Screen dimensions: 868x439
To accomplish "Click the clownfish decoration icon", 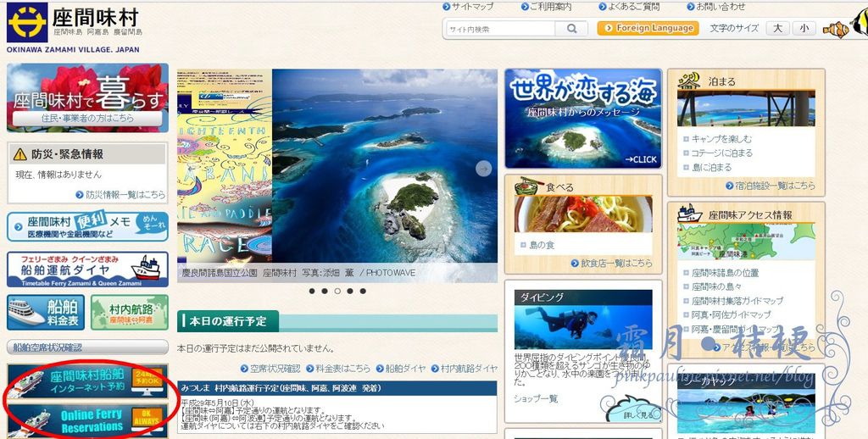I will pyautogui.click(x=837, y=29).
